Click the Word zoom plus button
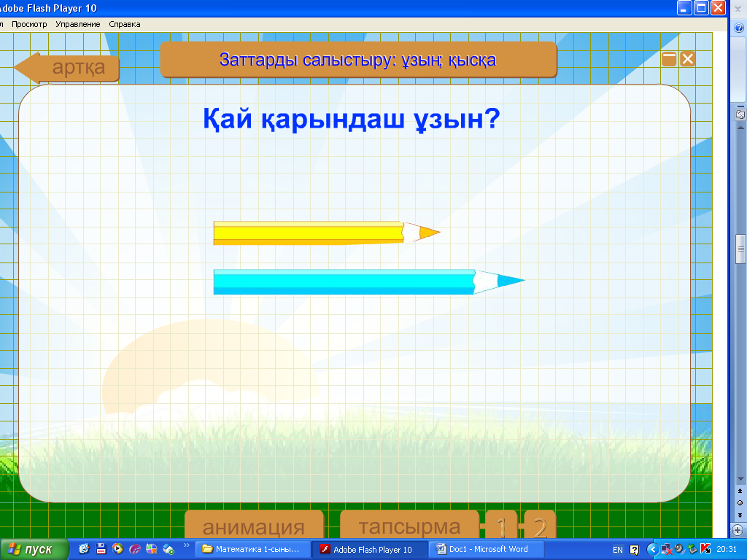This screenshot has width=747, height=560. click(x=738, y=530)
